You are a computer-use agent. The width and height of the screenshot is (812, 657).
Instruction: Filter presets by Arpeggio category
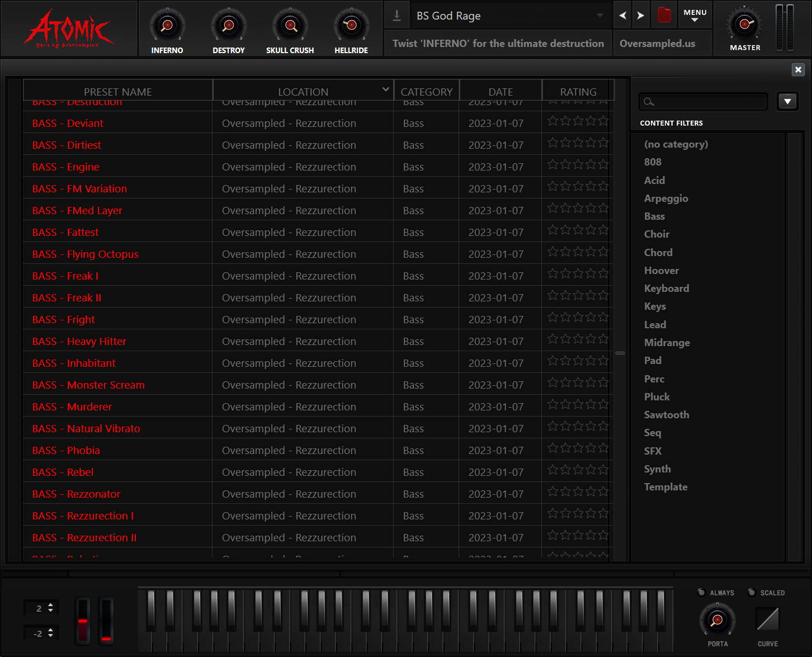[666, 198]
